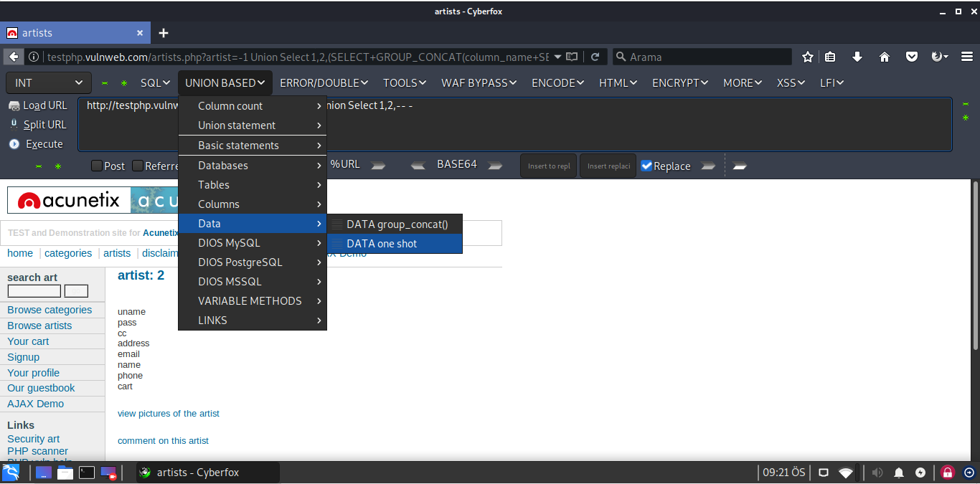Open the Tables submenu item
The image size is (980, 484).
(x=253, y=185)
